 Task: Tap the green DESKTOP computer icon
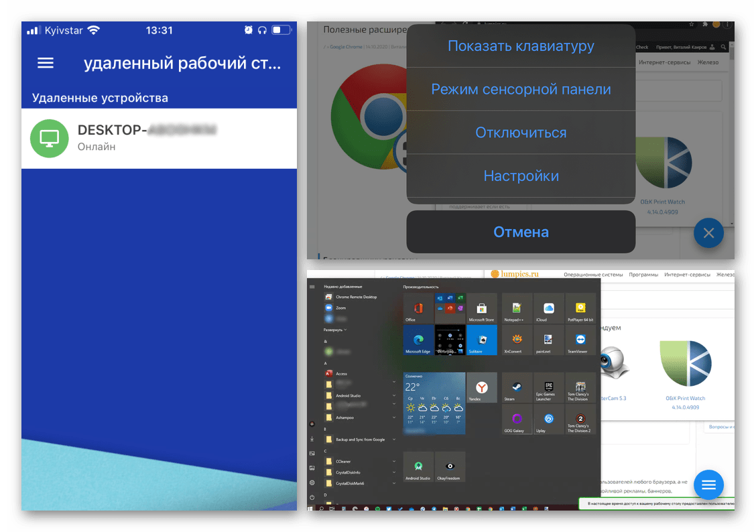coord(50,138)
